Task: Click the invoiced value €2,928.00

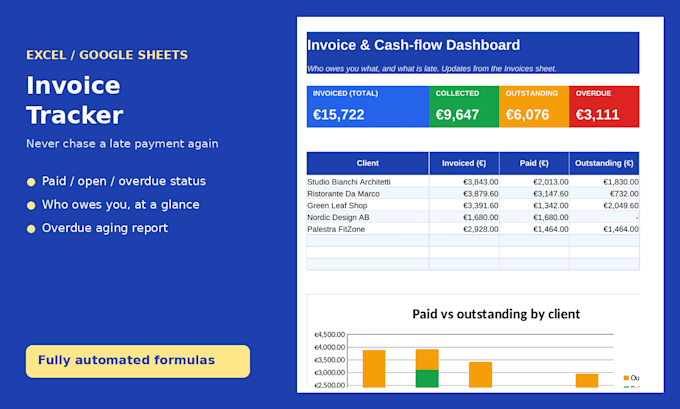Action: (x=481, y=229)
